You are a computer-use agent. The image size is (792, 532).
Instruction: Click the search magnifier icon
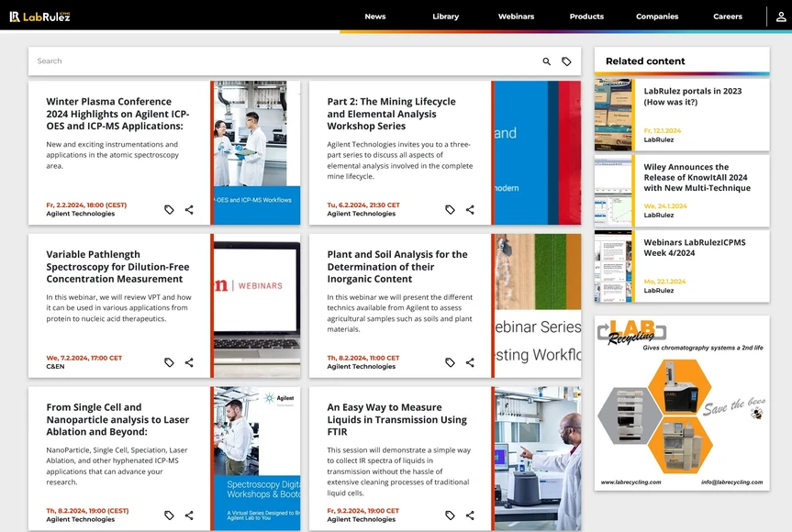pos(547,61)
